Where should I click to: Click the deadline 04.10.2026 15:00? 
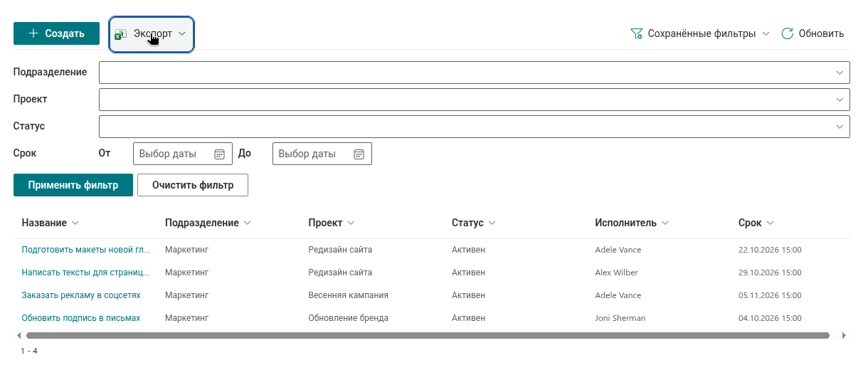point(771,318)
